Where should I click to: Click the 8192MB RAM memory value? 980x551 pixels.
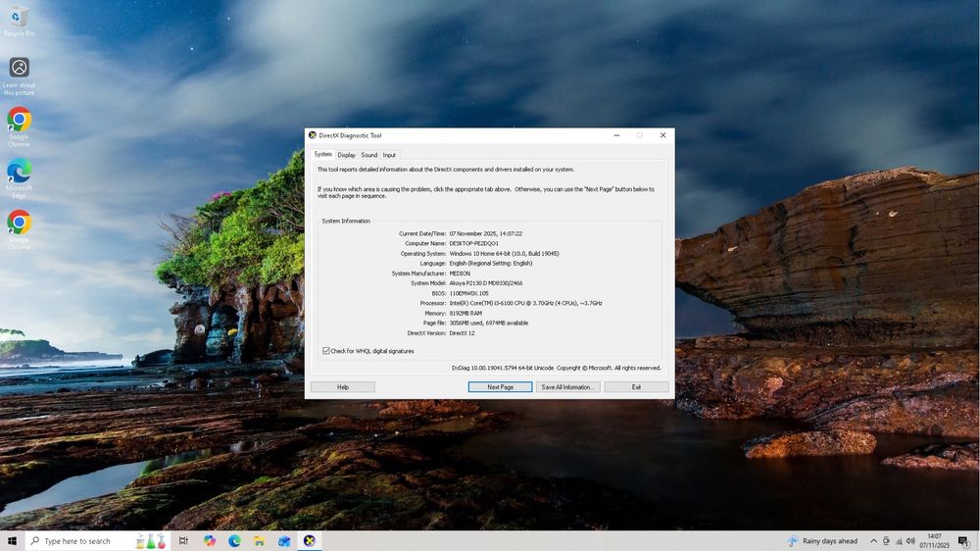click(465, 314)
